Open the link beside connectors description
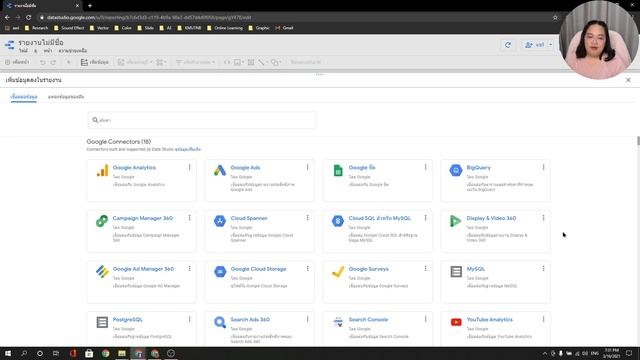This screenshot has height=360, width=640. click(188, 149)
